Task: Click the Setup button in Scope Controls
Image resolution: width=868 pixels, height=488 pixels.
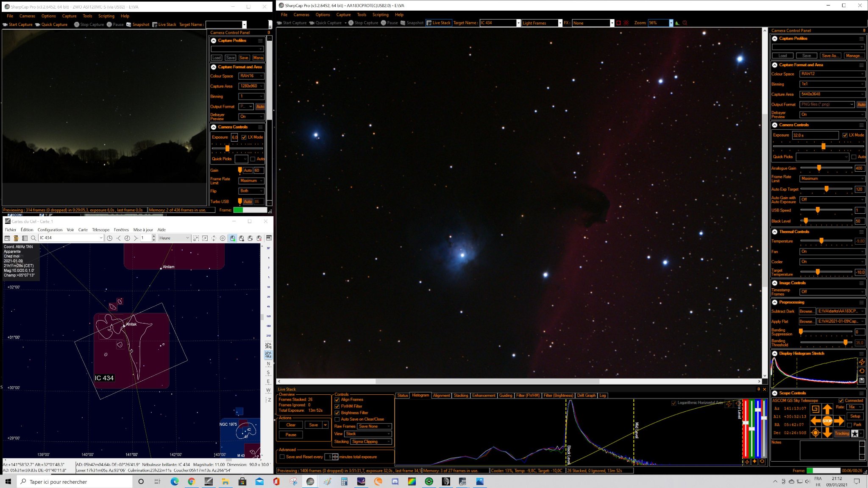Action: coord(855,416)
